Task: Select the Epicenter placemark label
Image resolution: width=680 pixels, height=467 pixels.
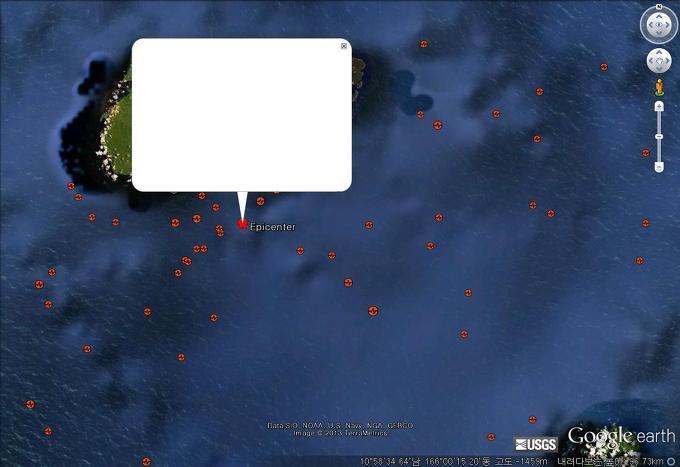Action: [x=273, y=227]
